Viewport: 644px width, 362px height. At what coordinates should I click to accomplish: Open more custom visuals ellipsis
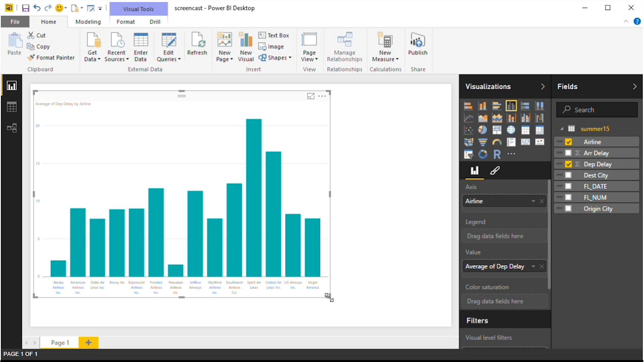pyautogui.click(x=511, y=154)
